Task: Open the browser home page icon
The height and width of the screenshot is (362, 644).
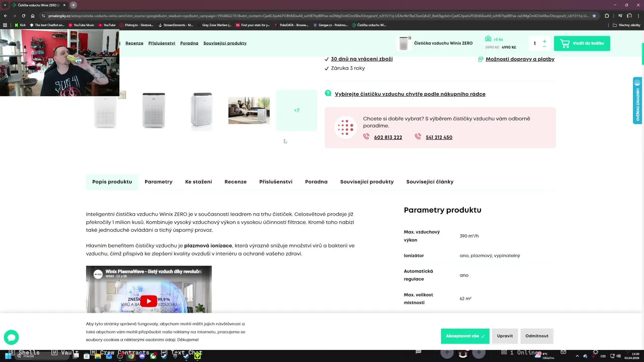Action: [33, 16]
